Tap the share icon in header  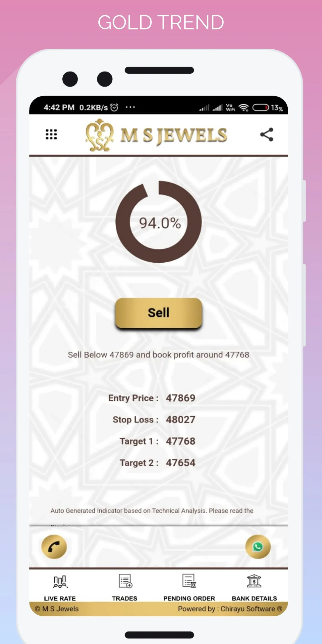[x=267, y=134]
